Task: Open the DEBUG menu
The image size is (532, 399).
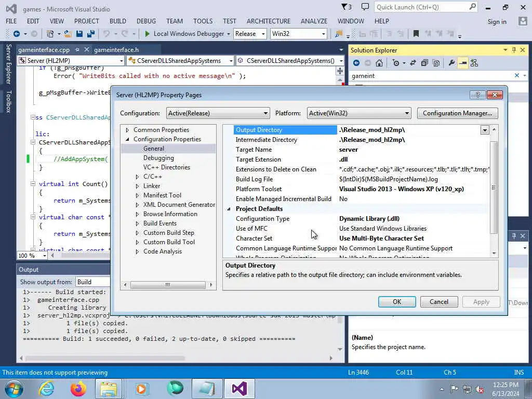Action: pos(146,21)
